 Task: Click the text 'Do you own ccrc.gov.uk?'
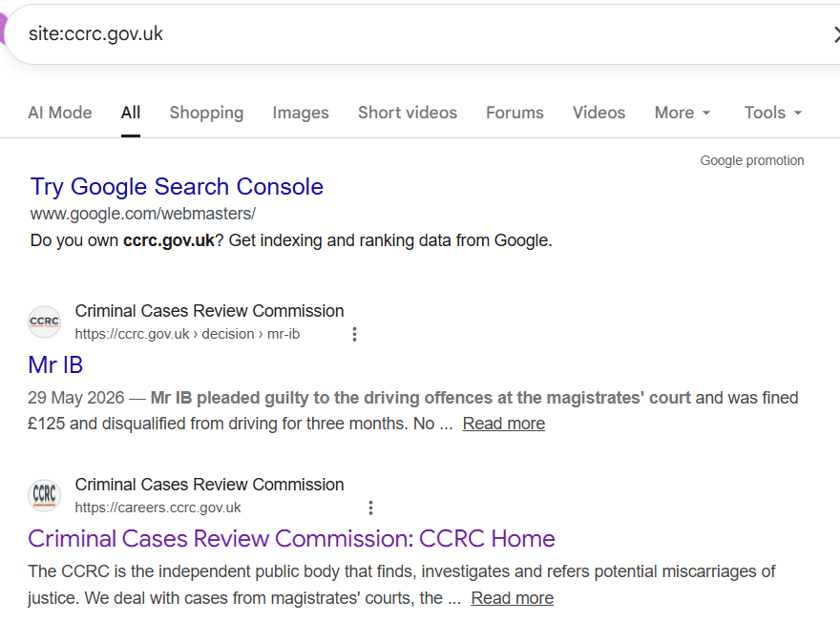(x=126, y=240)
